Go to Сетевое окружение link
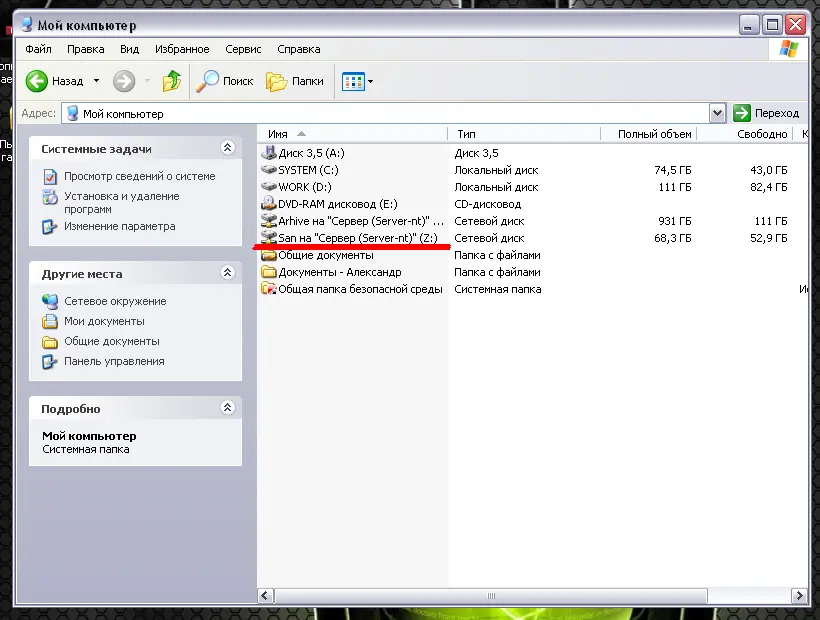The width and height of the screenshot is (820, 620). [115, 301]
